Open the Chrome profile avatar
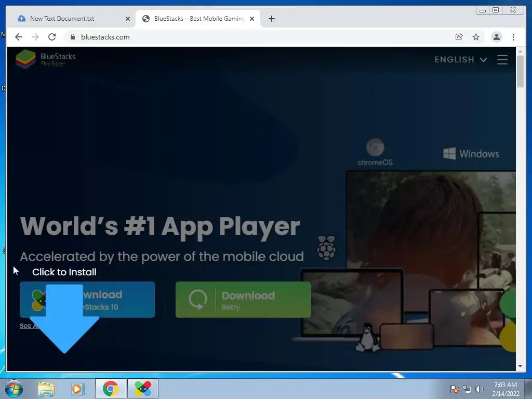532x399 pixels. (496, 37)
